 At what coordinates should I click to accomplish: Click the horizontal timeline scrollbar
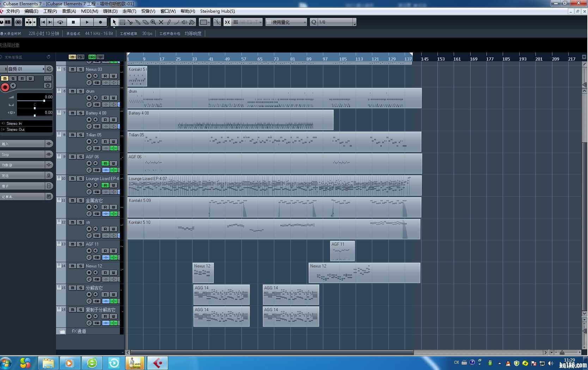[272, 352]
